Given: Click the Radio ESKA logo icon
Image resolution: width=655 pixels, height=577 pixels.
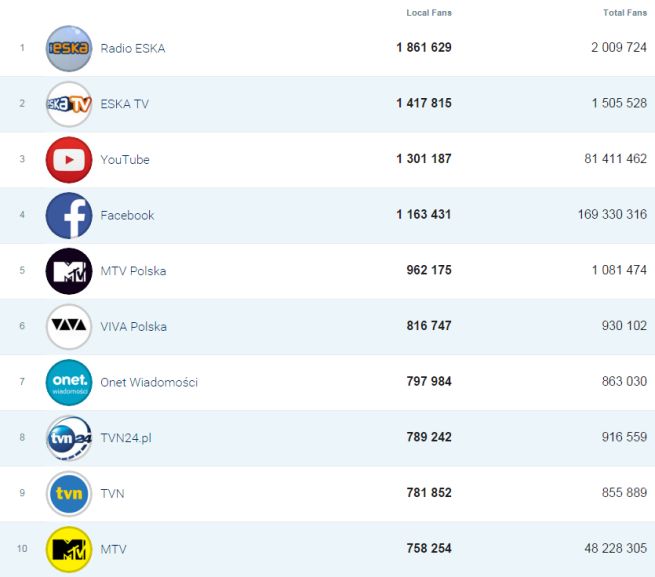Looking at the screenshot, I should coord(68,48).
